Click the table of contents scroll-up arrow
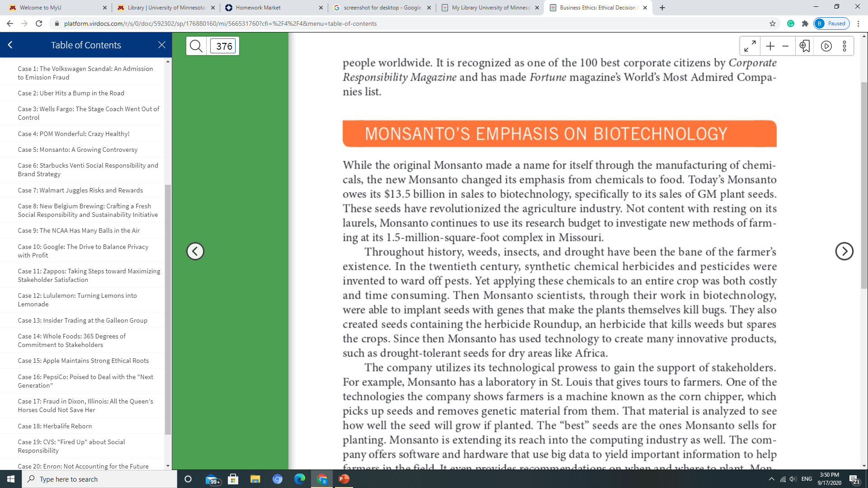This screenshot has width=868, height=488. click(x=168, y=61)
